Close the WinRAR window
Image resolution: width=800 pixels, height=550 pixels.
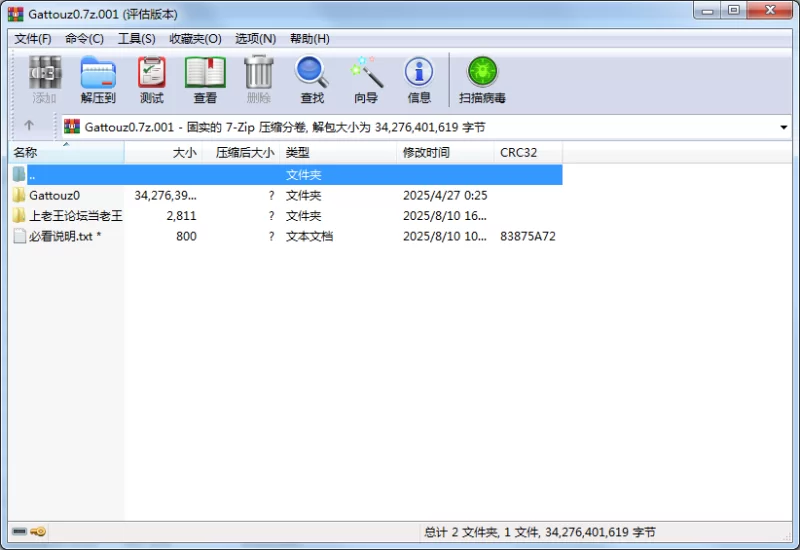coord(770,11)
